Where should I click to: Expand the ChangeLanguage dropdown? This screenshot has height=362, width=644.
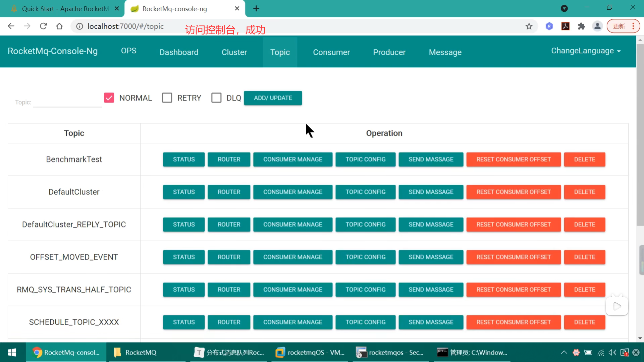(x=586, y=51)
